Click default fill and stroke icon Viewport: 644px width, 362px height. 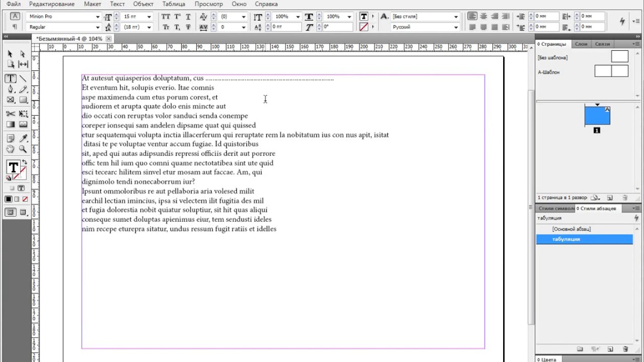(9, 178)
